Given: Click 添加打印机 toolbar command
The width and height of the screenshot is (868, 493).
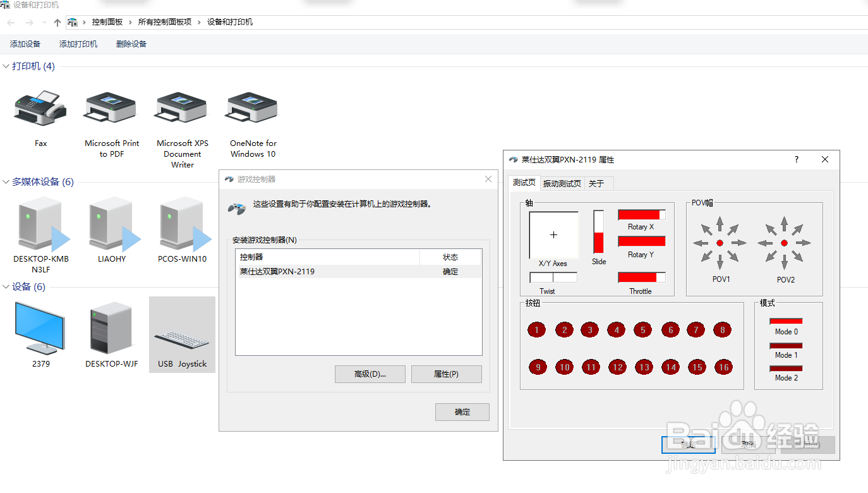Looking at the screenshot, I should [78, 44].
